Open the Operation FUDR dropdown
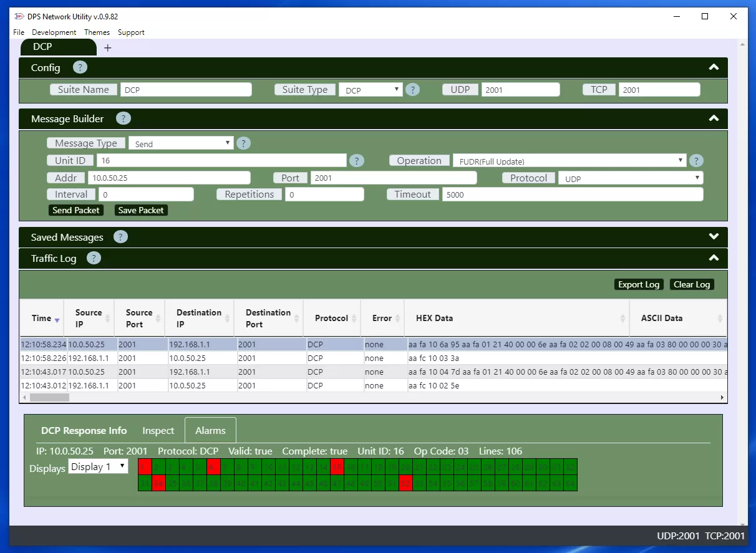Image resolution: width=756 pixels, height=553 pixels. tap(569, 161)
